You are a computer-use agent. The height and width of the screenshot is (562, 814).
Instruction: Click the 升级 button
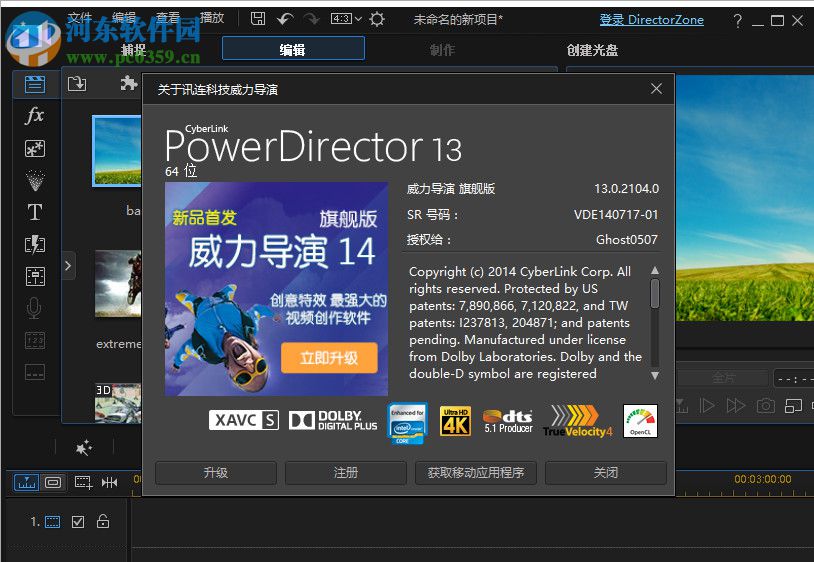(215, 472)
